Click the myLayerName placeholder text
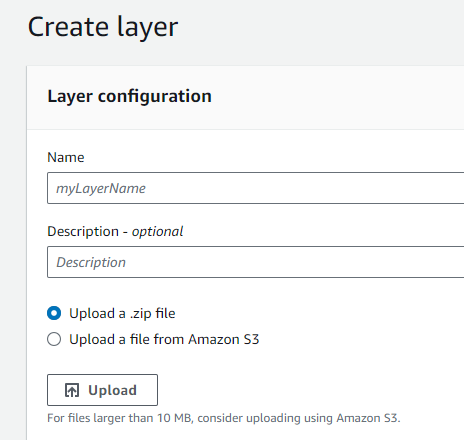This screenshot has height=440, width=464. click(101, 189)
